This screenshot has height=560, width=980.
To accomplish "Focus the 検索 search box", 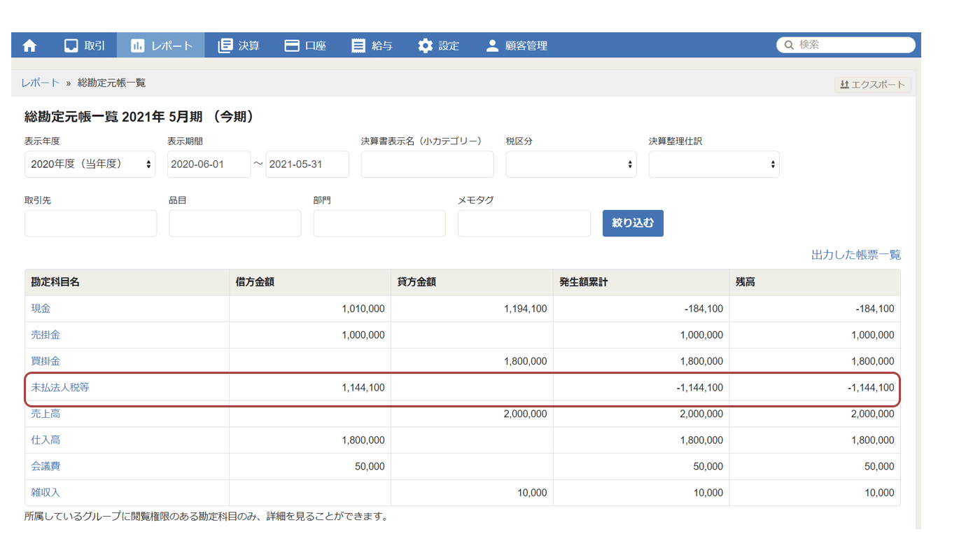I will pyautogui.click(x=846, y=45).
